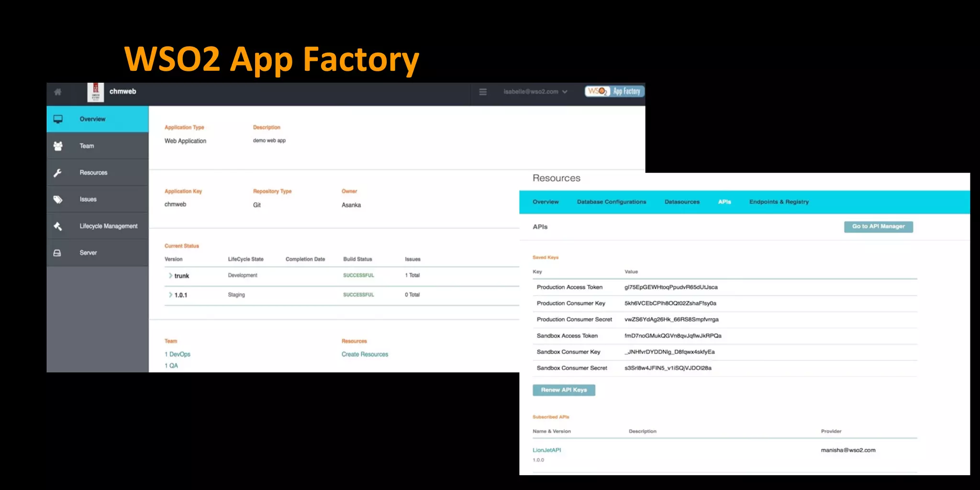Click the Team people icon

click(x=58, y=146)
